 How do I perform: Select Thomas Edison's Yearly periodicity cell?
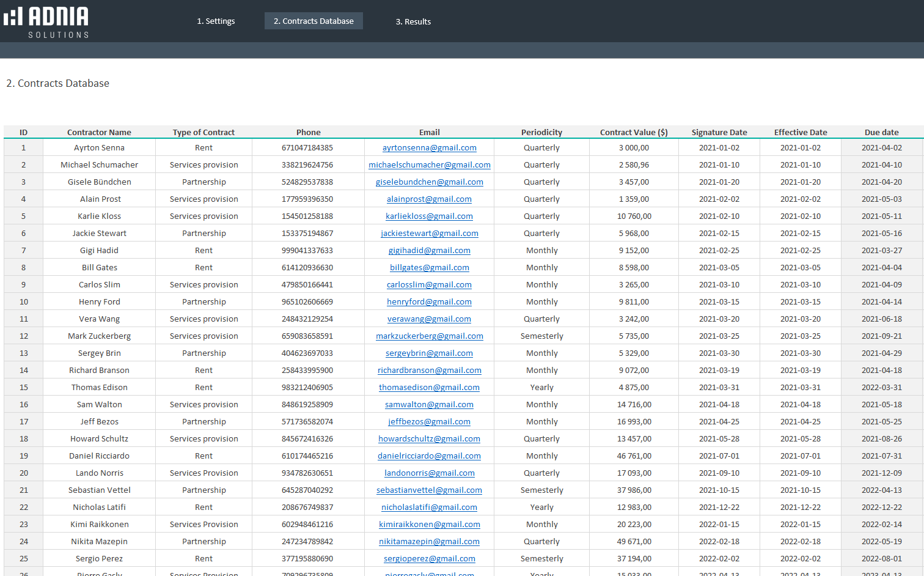pos(541,388)
